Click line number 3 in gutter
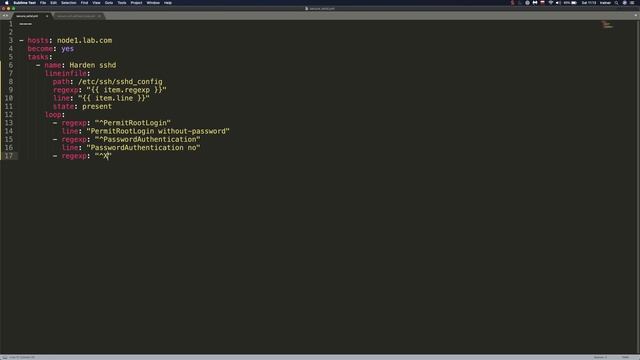 (11, 40)
